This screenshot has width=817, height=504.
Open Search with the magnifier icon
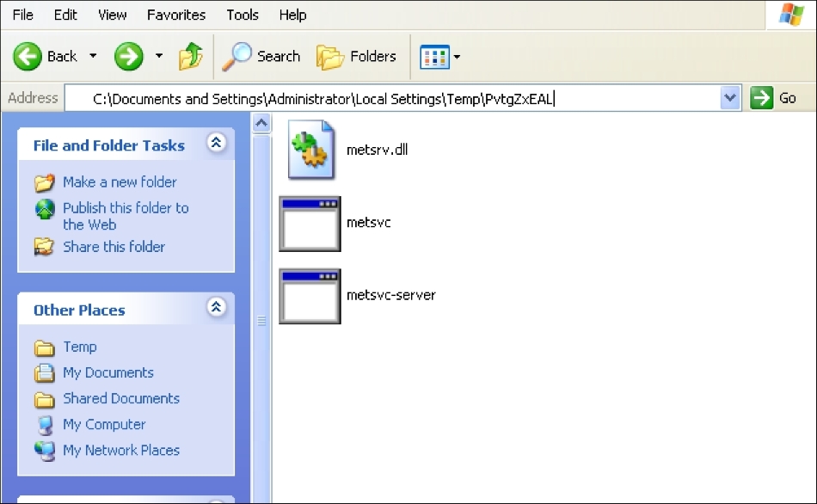pyautogui.click(x=236, y=56)
